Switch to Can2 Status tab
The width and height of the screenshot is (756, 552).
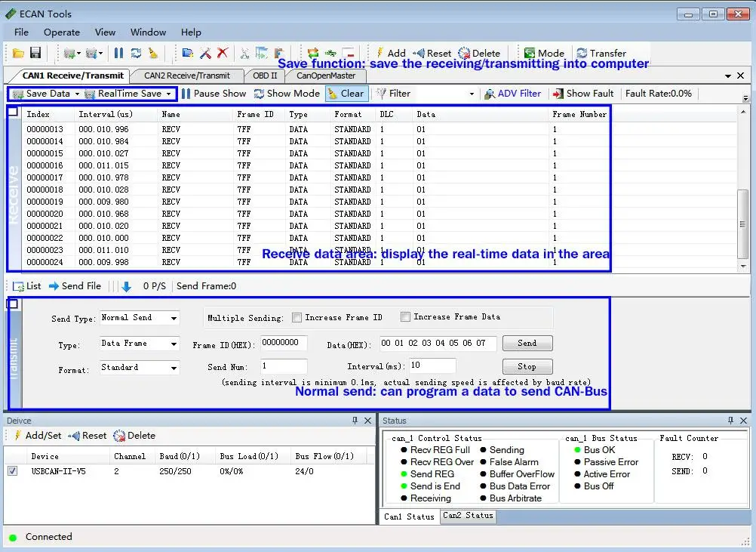point(468,515)
